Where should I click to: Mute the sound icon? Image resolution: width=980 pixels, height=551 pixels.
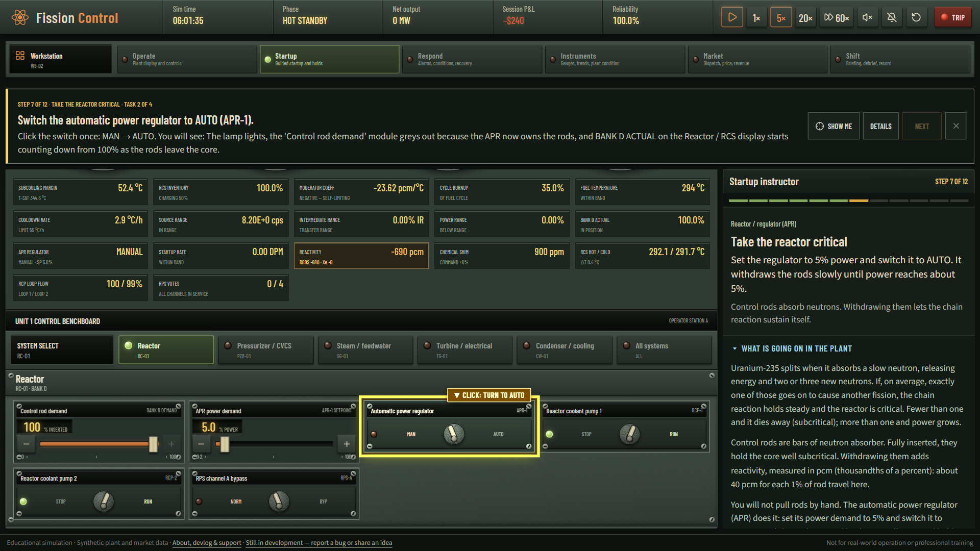pos(867,17)
